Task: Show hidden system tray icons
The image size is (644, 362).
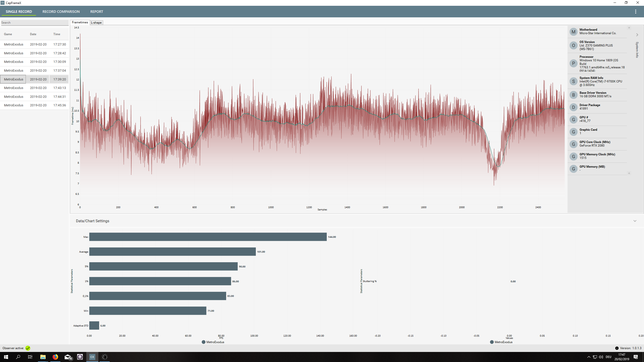Action: pyautogui.click(x=589, y=357)
